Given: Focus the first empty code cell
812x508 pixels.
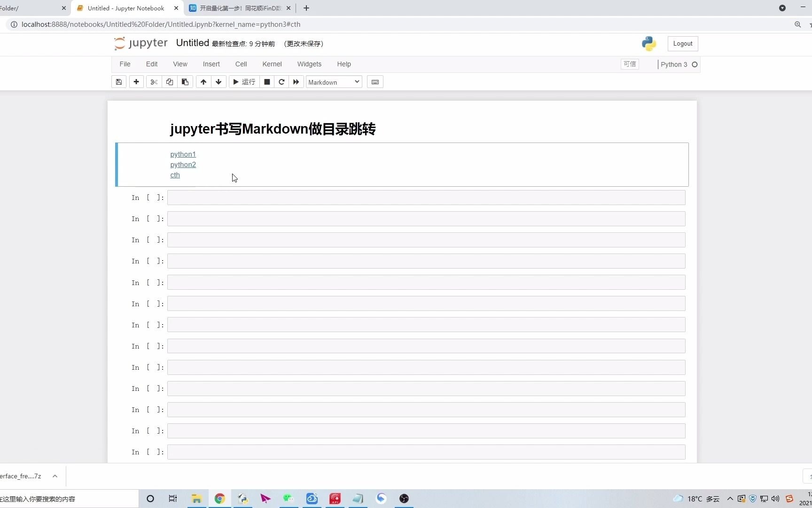Looking at the screenshot, I should tap(426, 198).
